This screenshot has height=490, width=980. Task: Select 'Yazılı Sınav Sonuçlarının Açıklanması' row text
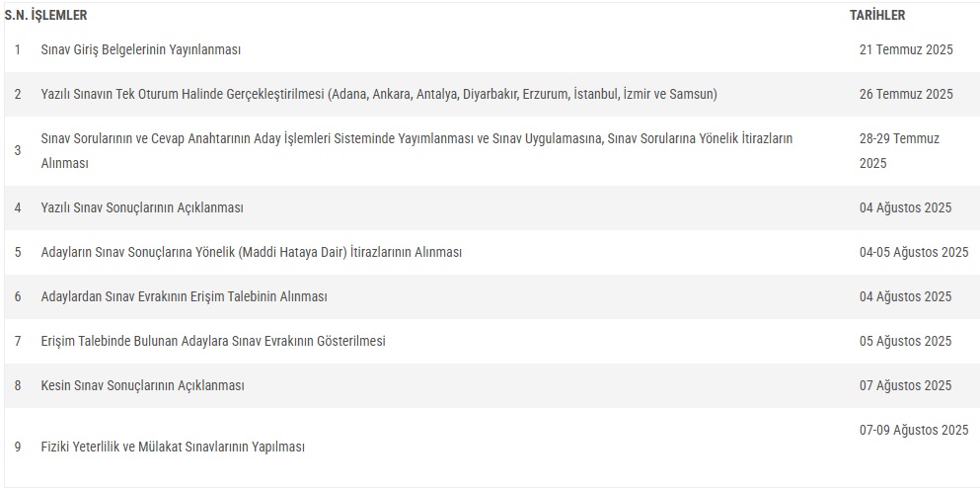point(142,207)
